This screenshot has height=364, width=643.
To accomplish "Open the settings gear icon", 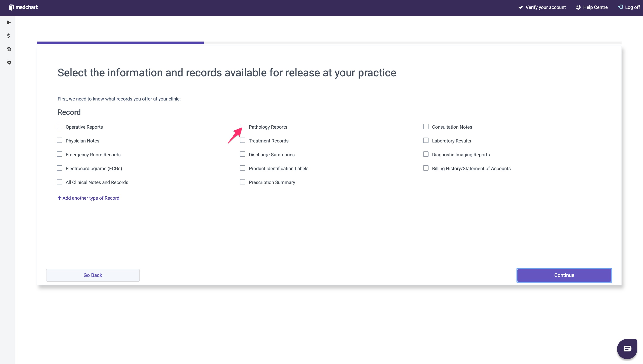I will pos(9,63).
